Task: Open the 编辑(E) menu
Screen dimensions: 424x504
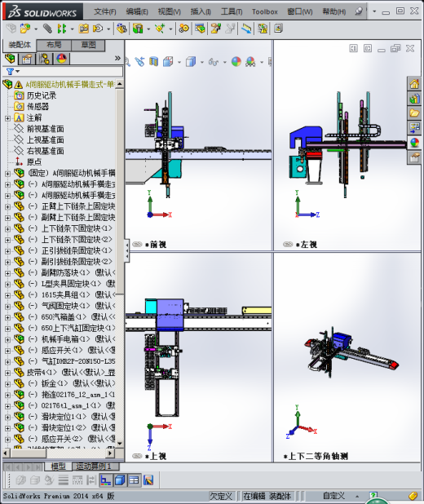Action: pyautogui.click(x=137, y=12)
